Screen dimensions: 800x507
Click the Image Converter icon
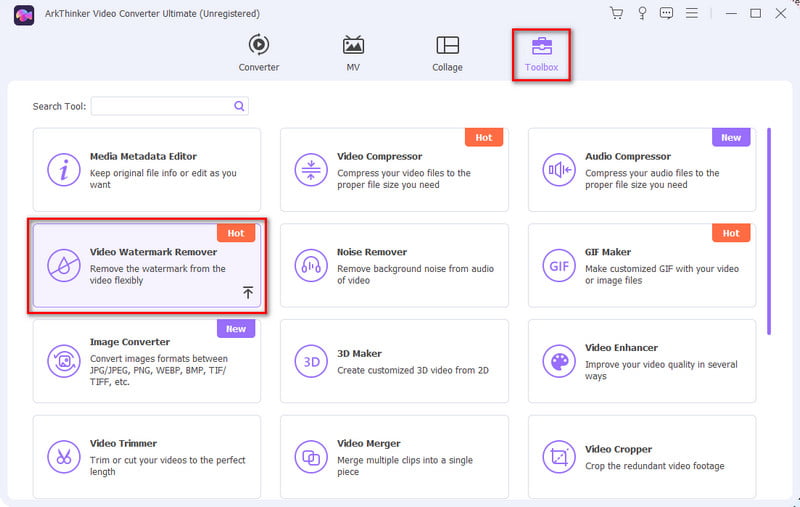(x=64, y=361)
